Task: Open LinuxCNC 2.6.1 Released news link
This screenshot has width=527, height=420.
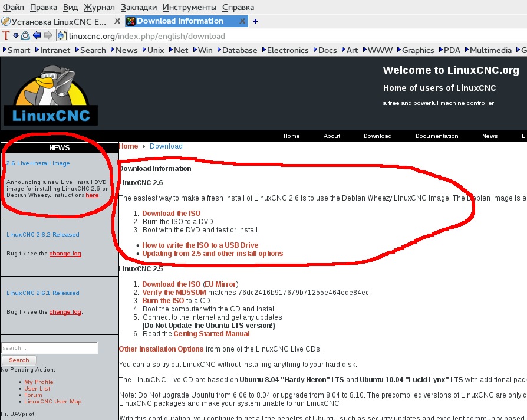Action: point(43,293)
